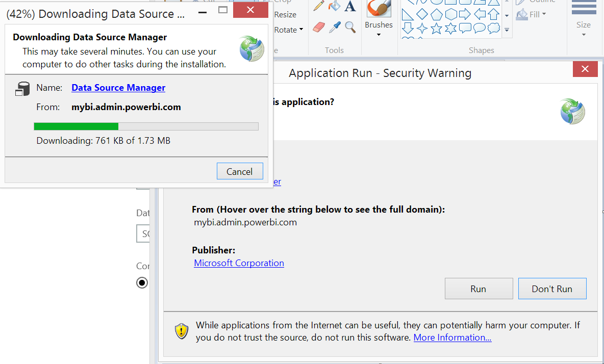Click the database icon beside Name
The width and height of the screenshot is (604, 364).
[23, 89]
